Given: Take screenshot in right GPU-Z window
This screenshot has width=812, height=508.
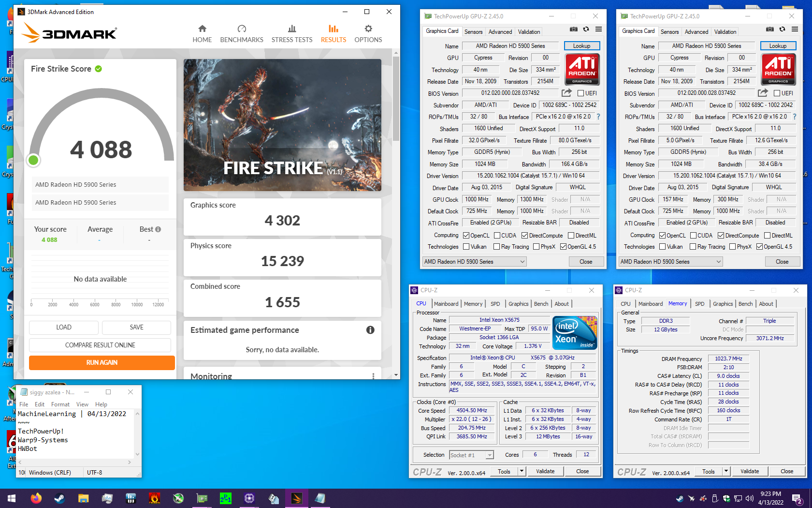Looking at the screenshot, I should coord(770,29).
